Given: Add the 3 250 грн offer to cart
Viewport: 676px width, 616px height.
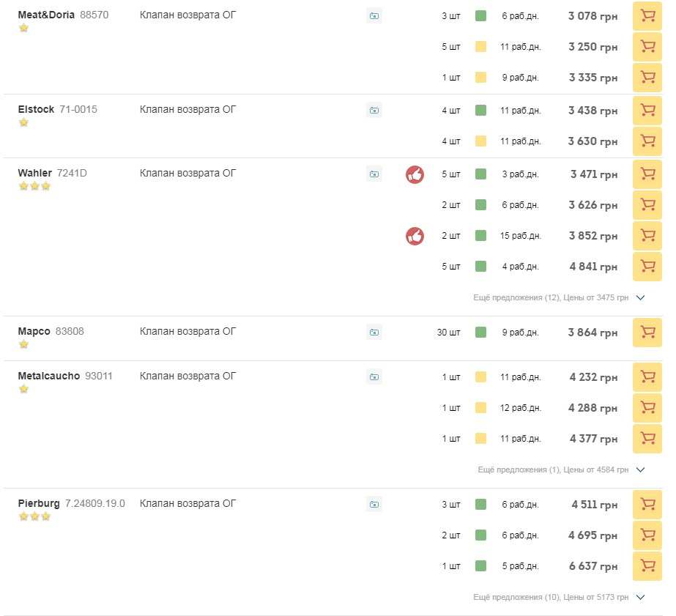Looking at the screenshot, I should [647, 47].
